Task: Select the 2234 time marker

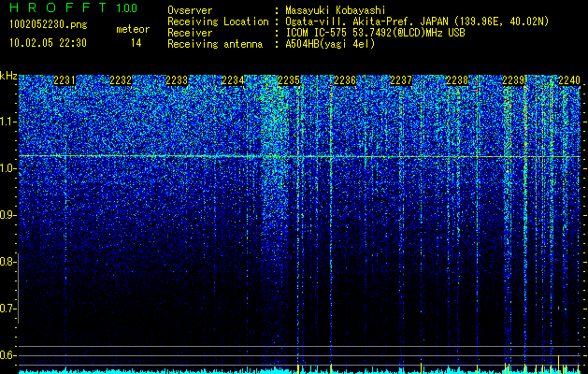Action: pos(233,80)
